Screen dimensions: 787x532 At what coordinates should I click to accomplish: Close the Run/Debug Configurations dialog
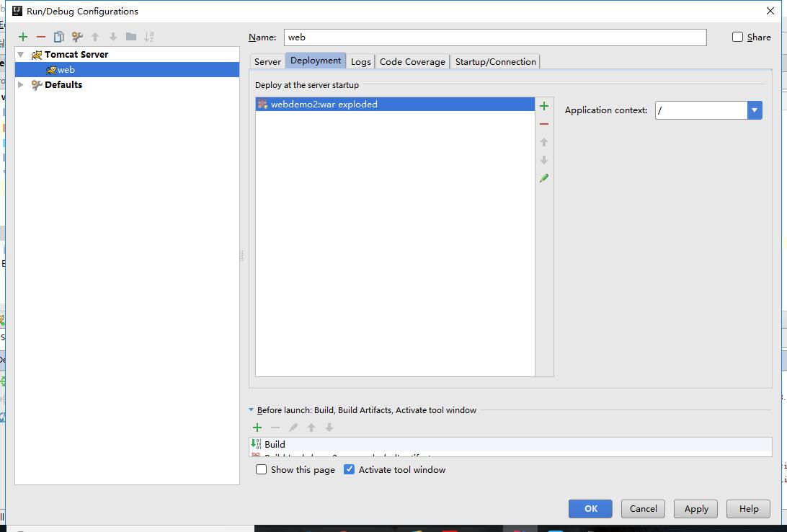(770, 11)
